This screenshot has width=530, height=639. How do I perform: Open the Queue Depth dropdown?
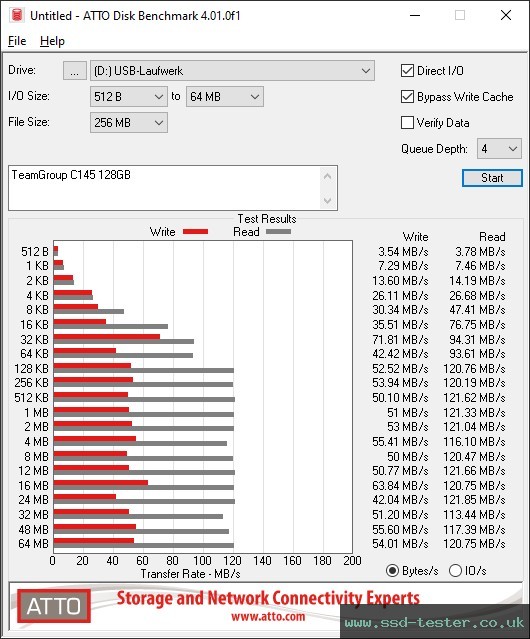(499, 149)
